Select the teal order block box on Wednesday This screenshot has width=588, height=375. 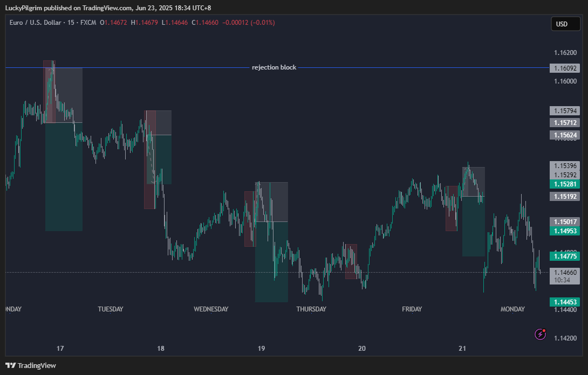point(271,261)
